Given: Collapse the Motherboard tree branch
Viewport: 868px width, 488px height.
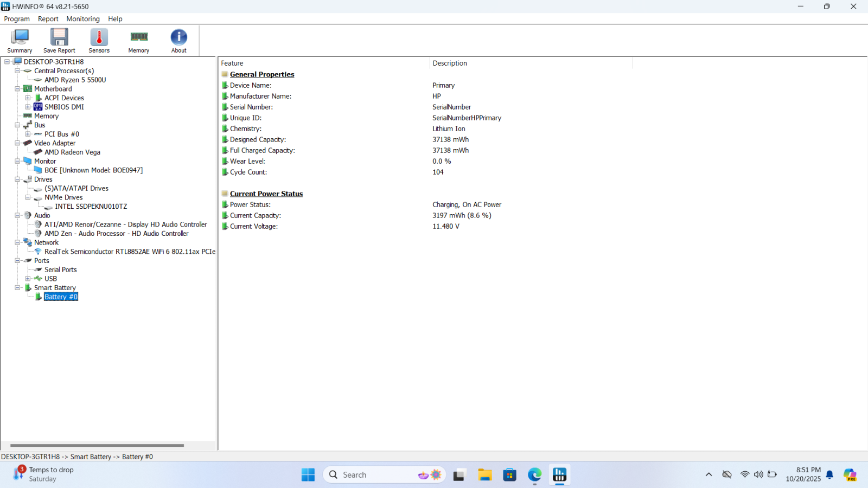Looking at the screenshot, I should 17,89.
